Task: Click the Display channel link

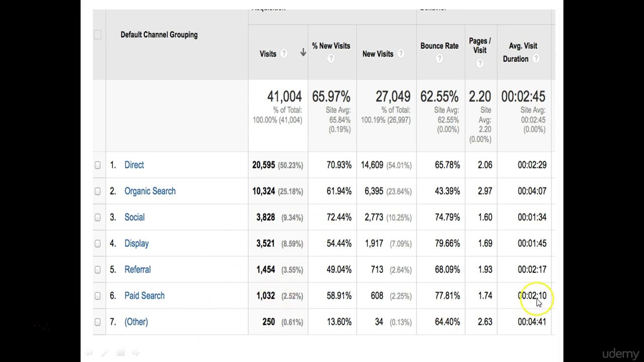Action: click(136, 243)
